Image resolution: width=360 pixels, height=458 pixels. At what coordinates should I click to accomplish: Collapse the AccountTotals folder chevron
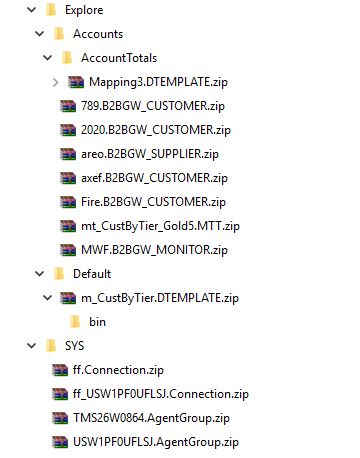pos(48,58)
